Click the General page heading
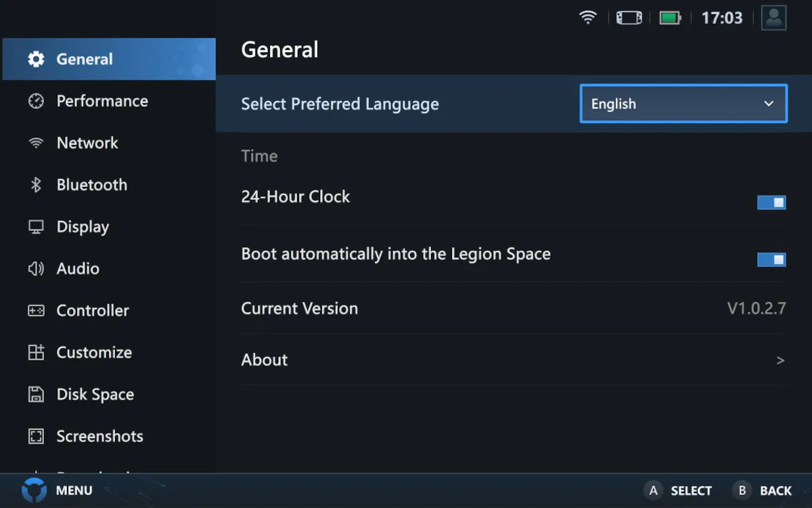Viewport: 812px width, 508px height. point(279,50)
